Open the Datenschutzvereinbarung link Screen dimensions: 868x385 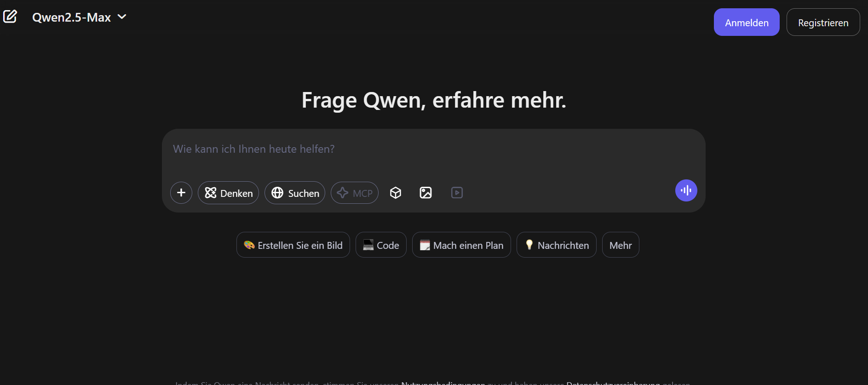point(613,383)
